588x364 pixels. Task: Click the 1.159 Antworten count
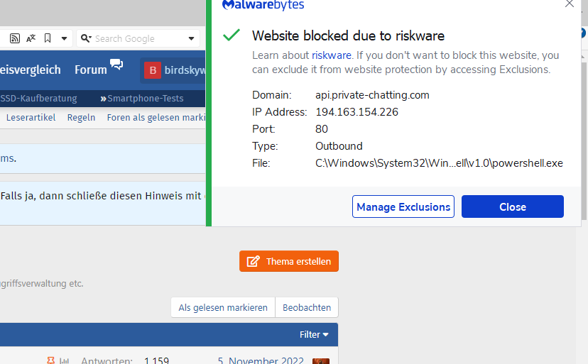[156, 360]
